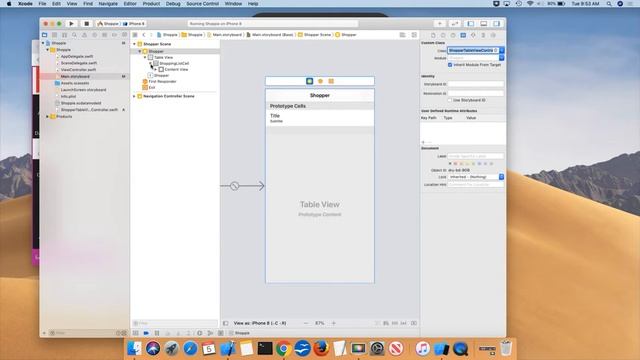Toggle Inherit Module From Target checkbox

(450, 65)
